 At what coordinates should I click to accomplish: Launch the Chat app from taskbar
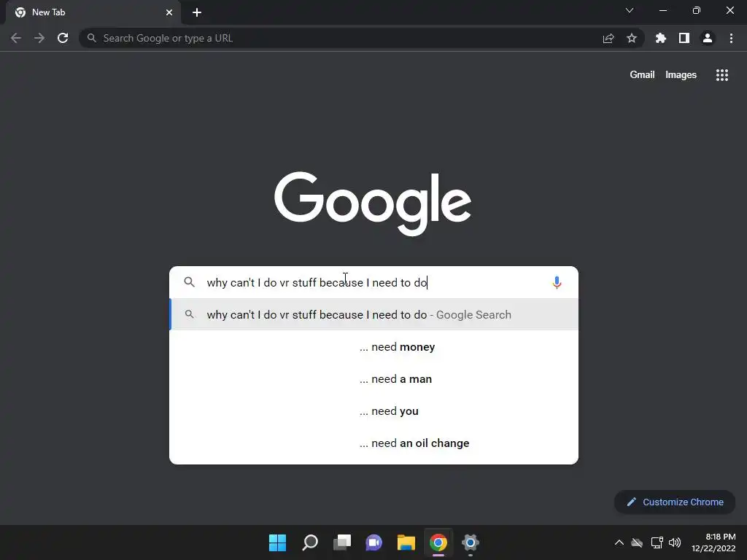point(374,542)
